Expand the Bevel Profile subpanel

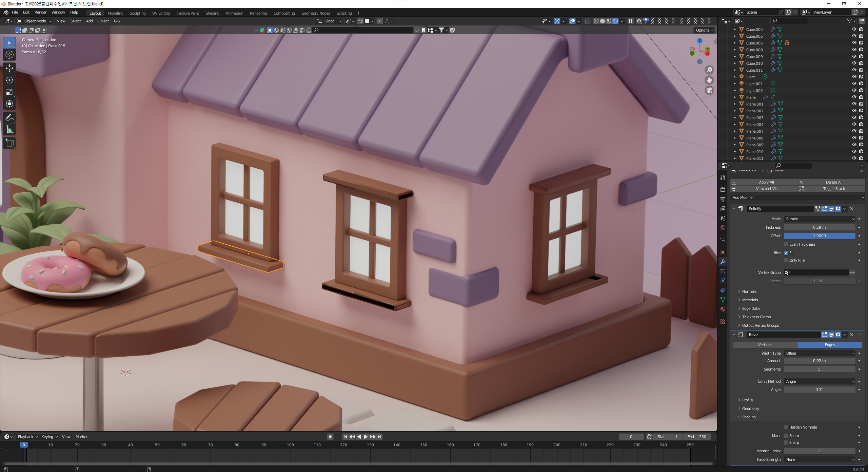pyautogui.click(x=747, y=400)
